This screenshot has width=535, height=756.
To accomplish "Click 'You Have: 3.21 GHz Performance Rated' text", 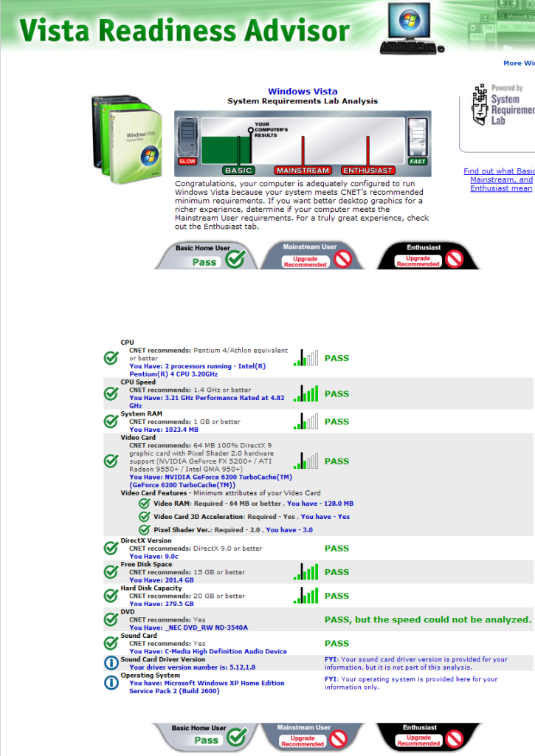I will (207, 402).
